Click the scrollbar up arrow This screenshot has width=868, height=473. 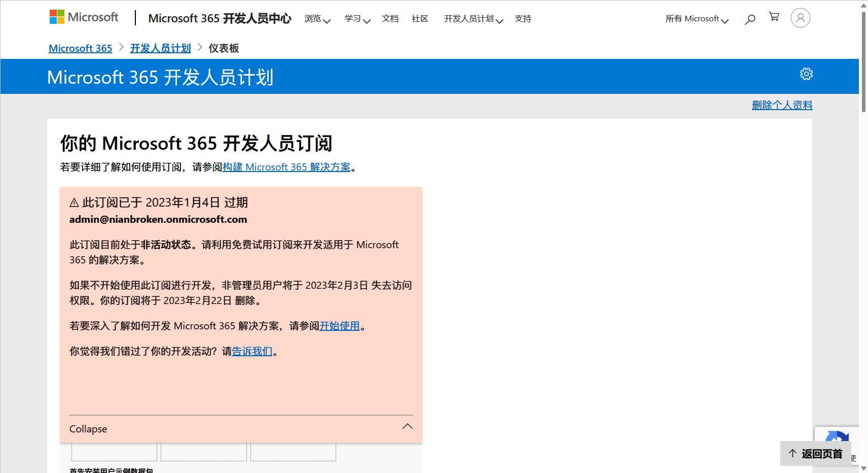[863, 5]
